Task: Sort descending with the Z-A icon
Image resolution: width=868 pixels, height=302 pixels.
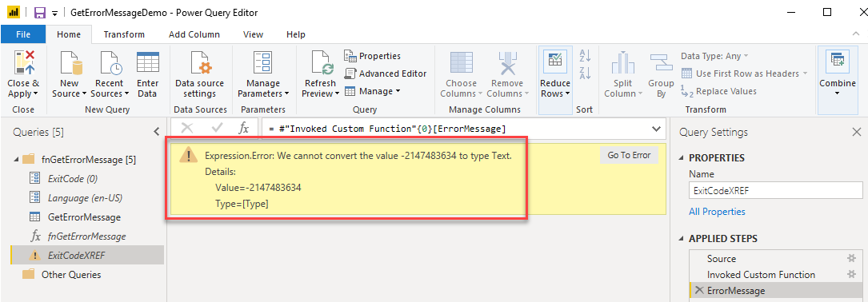Action: click(x=585, y=73)
